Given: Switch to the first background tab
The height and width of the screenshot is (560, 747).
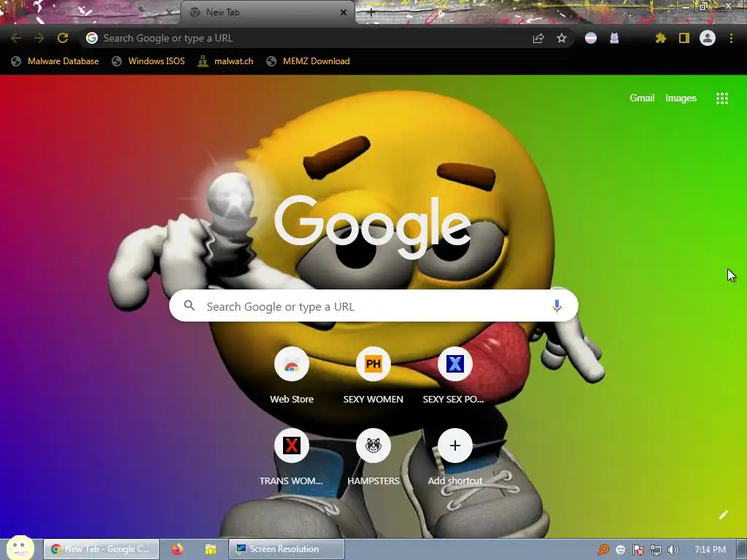Looking at the screenshot, I should click(x=90, y=12).
